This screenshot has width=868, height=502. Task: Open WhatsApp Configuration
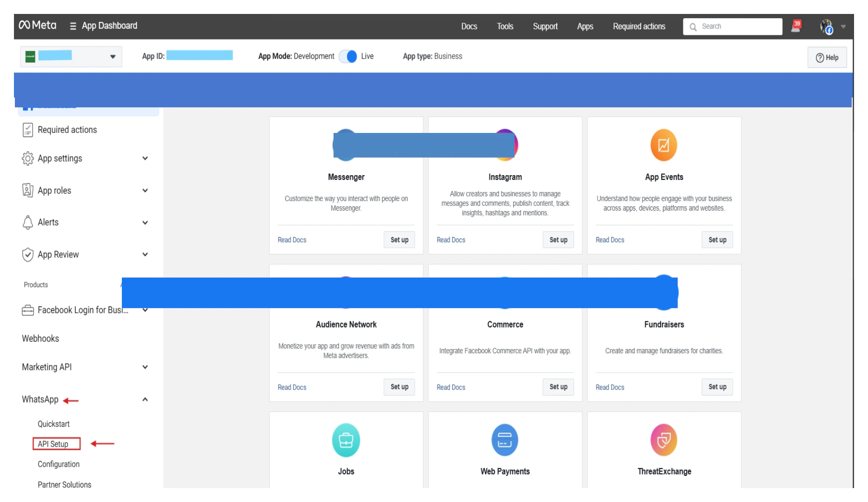pos(59,464)
